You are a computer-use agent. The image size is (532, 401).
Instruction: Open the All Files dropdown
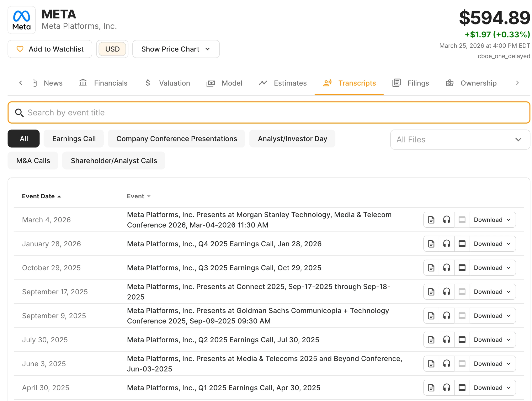pos(460,140)
